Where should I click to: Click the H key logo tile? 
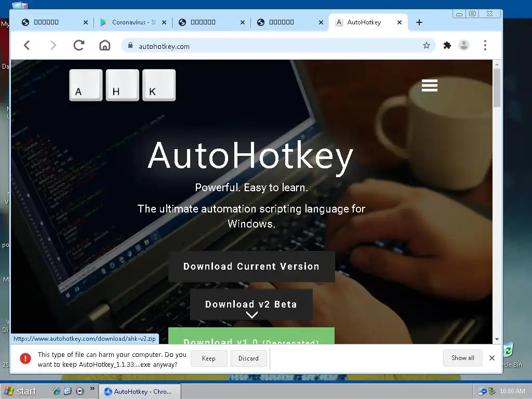click(123, 85)
